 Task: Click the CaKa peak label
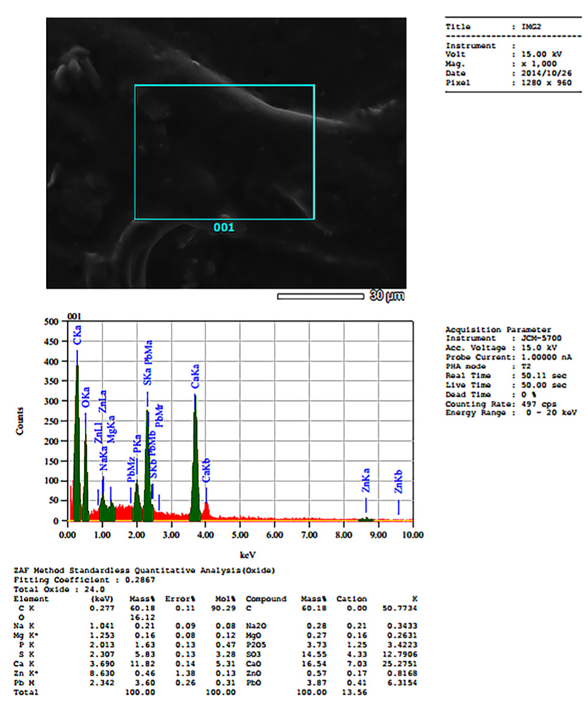195,381
